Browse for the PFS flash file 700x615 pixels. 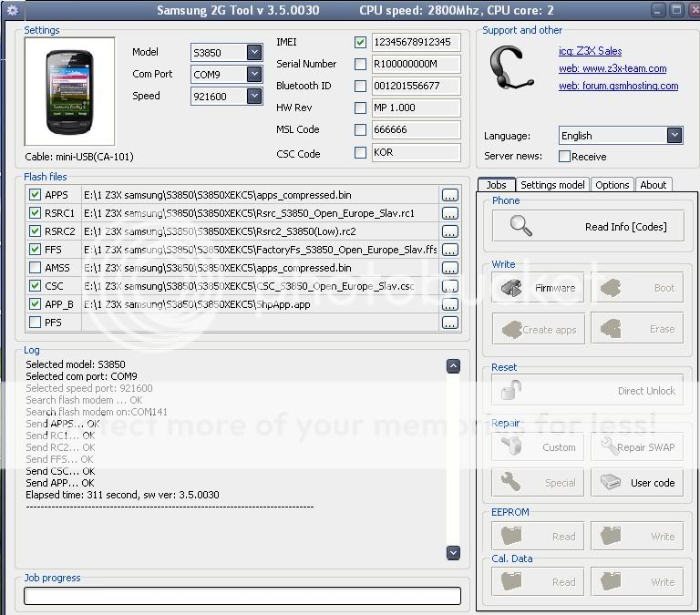coord(450,323)
